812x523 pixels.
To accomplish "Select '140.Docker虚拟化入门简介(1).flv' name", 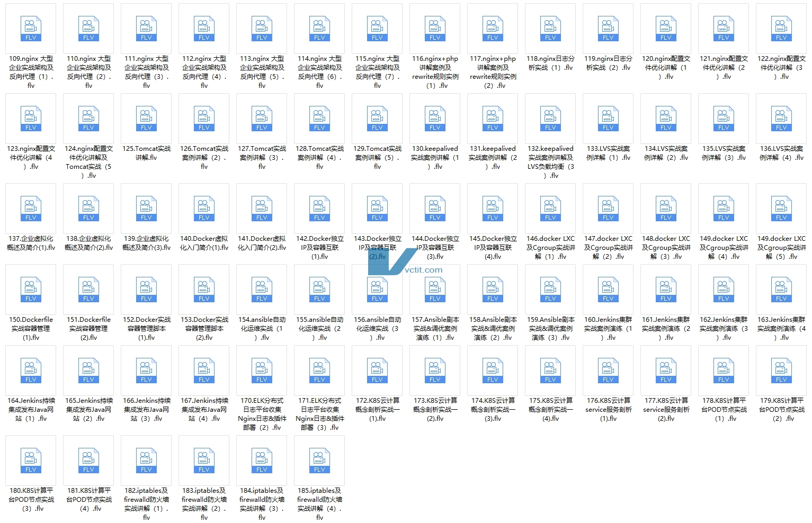I will point(204,243).
